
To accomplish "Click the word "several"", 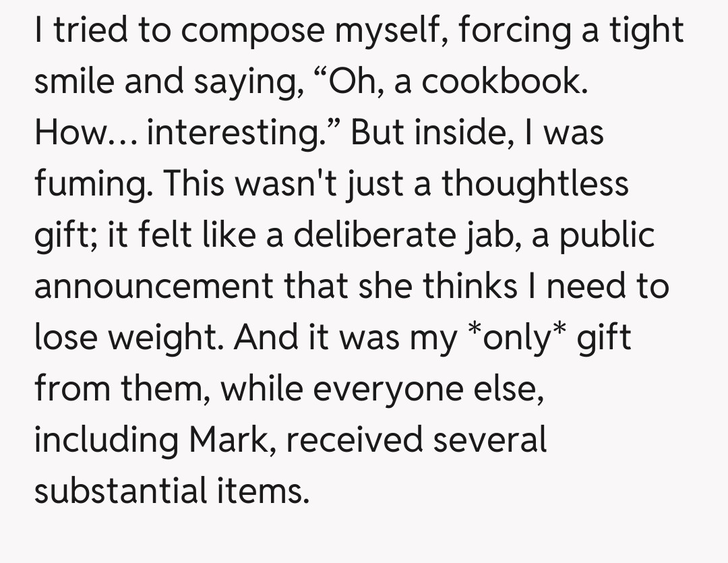I will point(490,439).
